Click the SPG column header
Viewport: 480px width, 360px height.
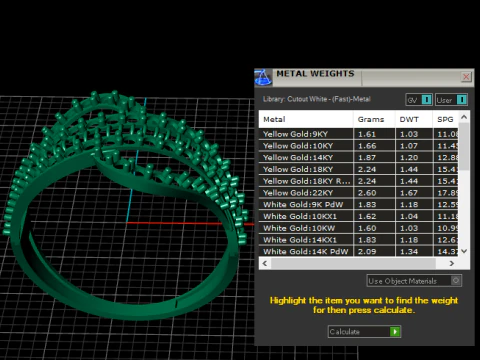click(x=446, y=119)
